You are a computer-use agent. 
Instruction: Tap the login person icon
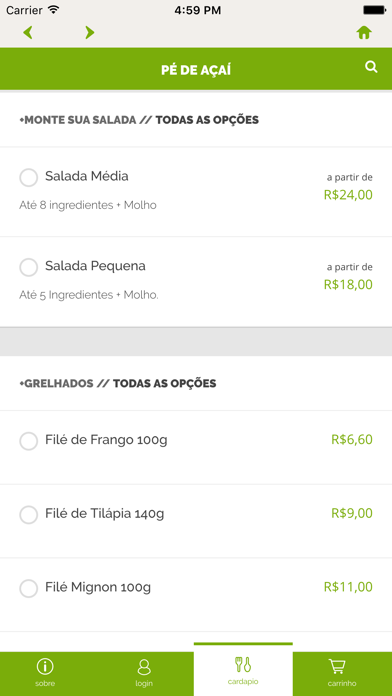point(144,667)
